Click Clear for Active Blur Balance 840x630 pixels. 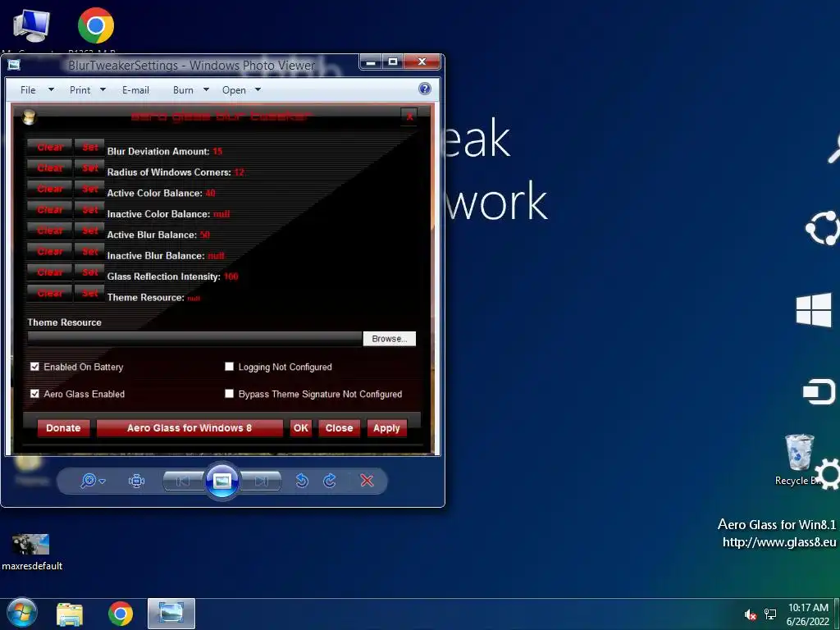50,231
